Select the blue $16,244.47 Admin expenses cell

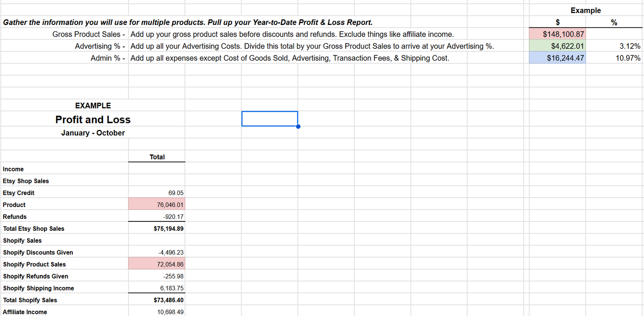[x=557, y=58]
